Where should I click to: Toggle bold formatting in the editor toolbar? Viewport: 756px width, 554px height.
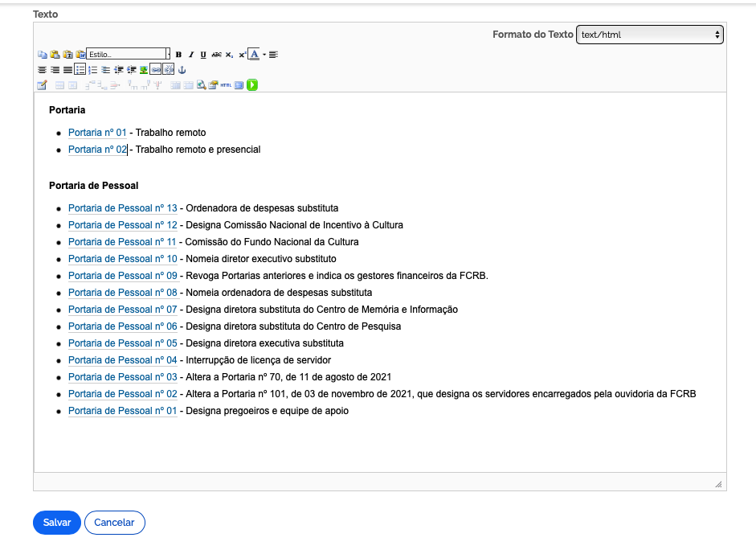pyautogui.click(x=178, y=55)
